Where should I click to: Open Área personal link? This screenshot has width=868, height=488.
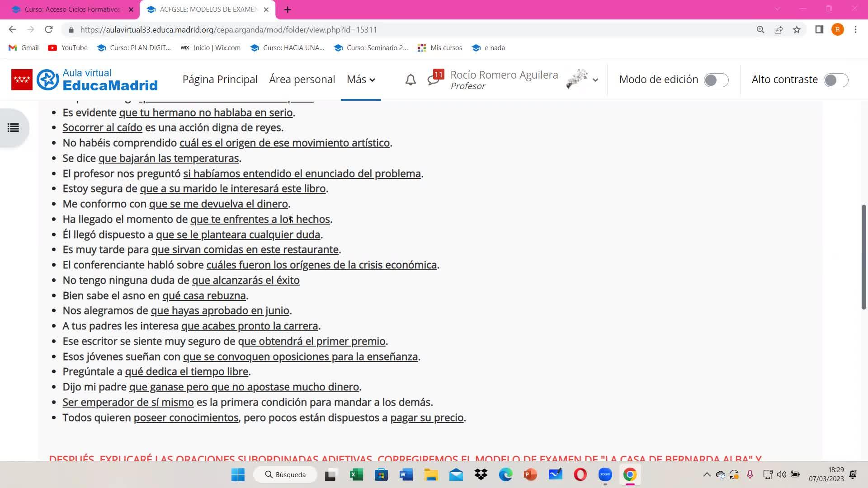[x=302, y=80]
